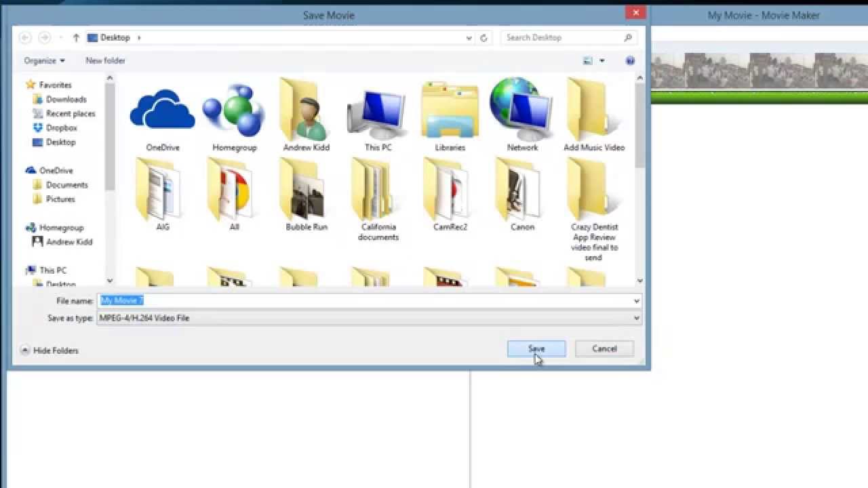Expand the address bar history dropdown
This screenshot has width=868, height=488.
[469, 38]
